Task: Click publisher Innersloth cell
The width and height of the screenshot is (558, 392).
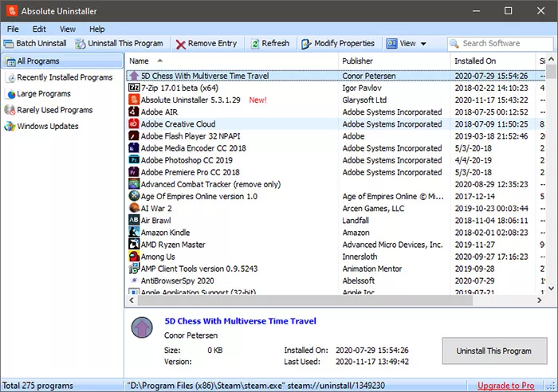Action: point(360,257)
